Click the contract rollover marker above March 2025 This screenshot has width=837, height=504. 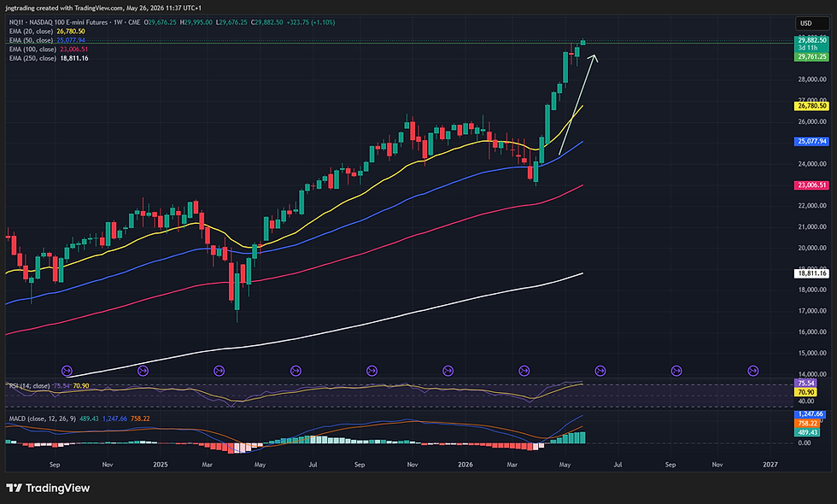pyautogui.click(x=219, y=371)
